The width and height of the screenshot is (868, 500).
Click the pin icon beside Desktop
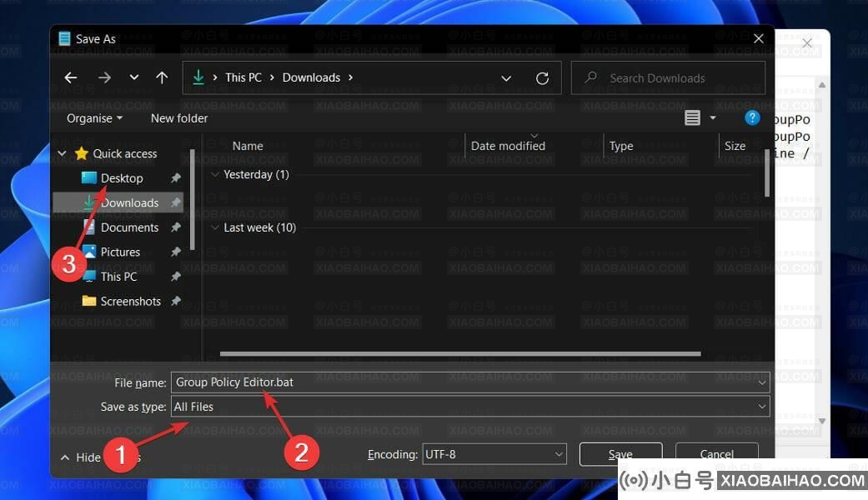click(x=175, y=178)
